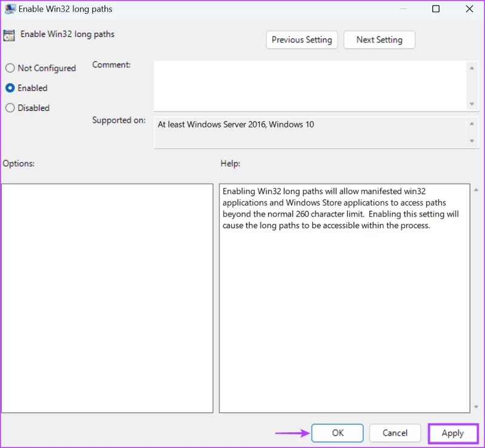Screen dimensions: 485x448
Task: Confirm with the OK button
Action: pos(338,433)
